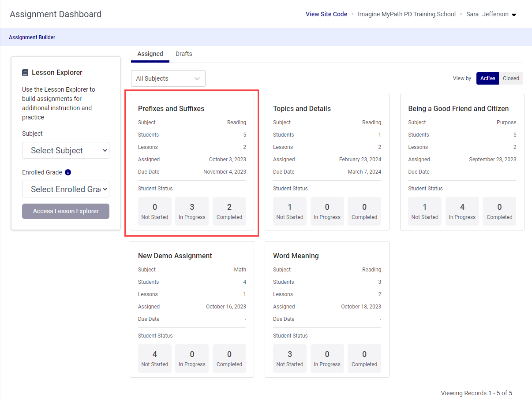532x401 pixels.
Task: Click the chevron next to Sara Jefferson
Action: 513,14
